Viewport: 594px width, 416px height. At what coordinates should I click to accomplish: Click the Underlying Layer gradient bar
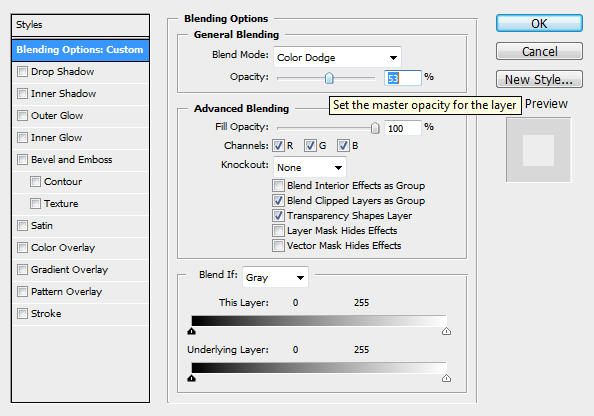[319, 368]
